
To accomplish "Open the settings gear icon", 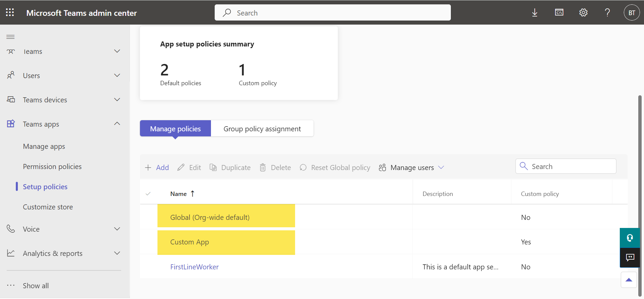I will tap(583, 12).
